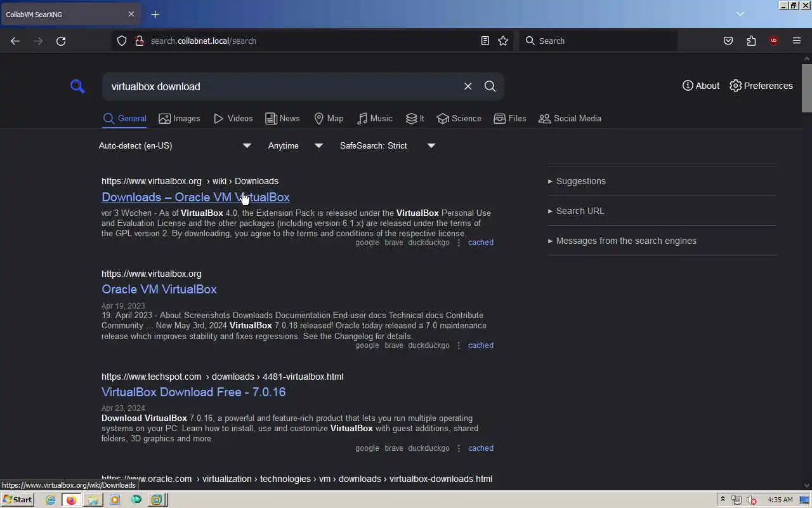Open the Anytime time range dropdown

point(296,145)
